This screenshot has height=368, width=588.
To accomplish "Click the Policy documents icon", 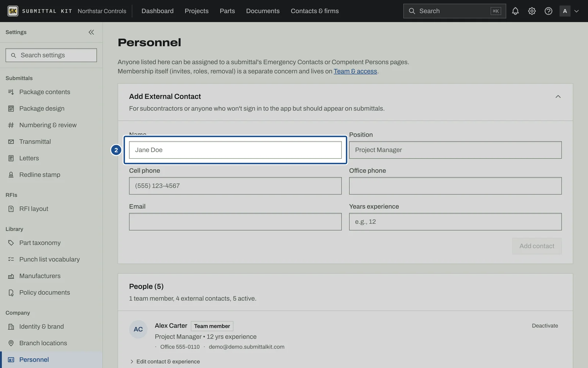I will click(11, 293).
